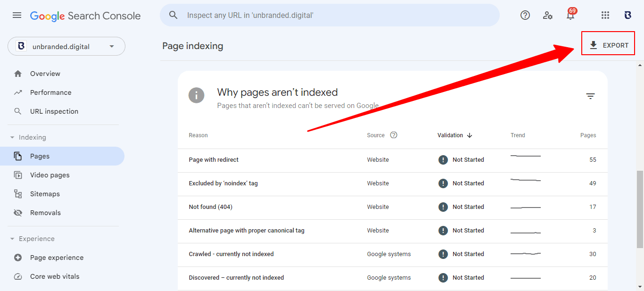644x291 pixels.
Task: Click warning icon in Not found (404) row
Action: click(x=443, y=207)
